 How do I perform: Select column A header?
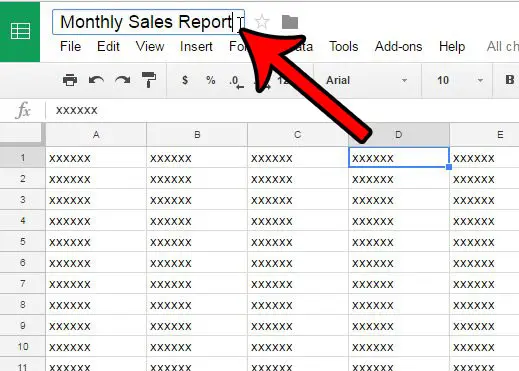96,135
